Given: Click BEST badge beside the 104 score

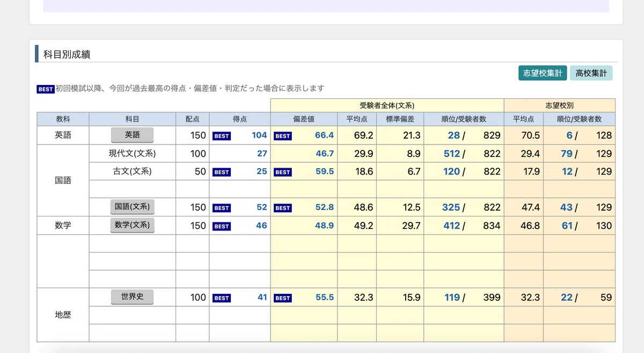Looking at the screenshot, I should (x=222, y=136).
